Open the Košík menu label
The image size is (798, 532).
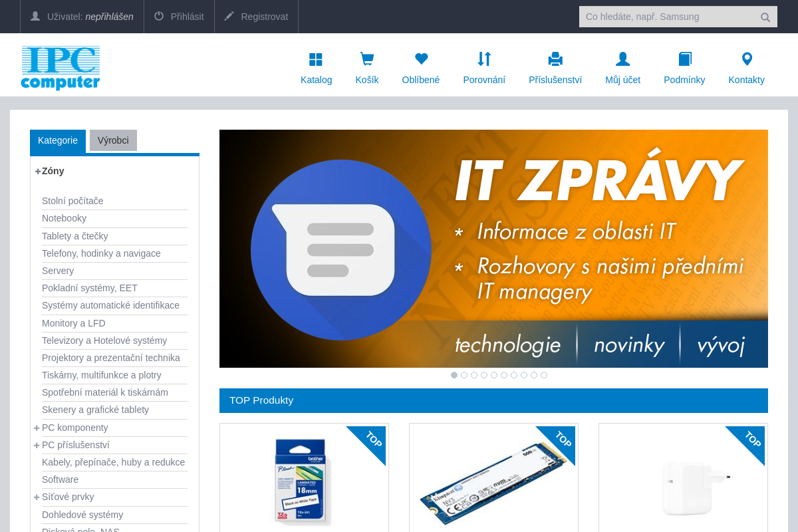[x=367, y=80]
